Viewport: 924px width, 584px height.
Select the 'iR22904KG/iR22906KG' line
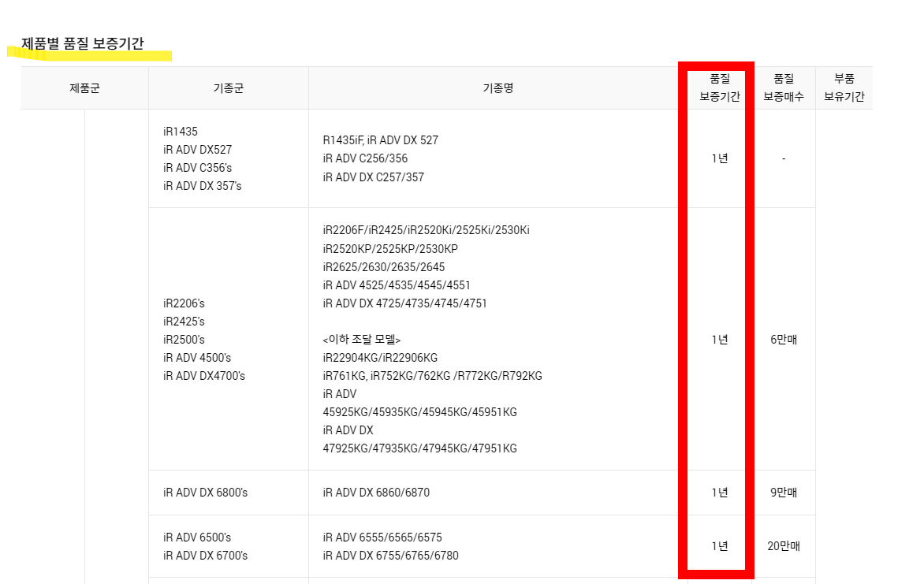click(x=380, y=358)
